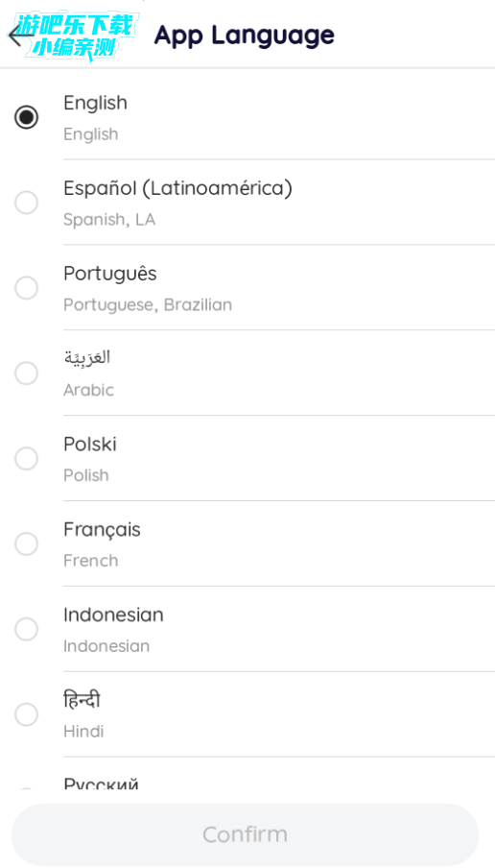Select the English radio button
495x868 pixels.
(x=26, y=117)
